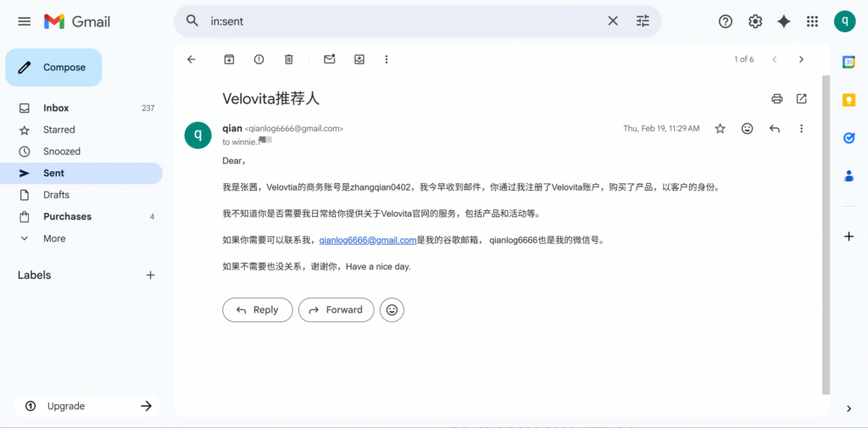Open Google Tasks side panel
This screenshot has width=868, height=428.
coord(849,138)
